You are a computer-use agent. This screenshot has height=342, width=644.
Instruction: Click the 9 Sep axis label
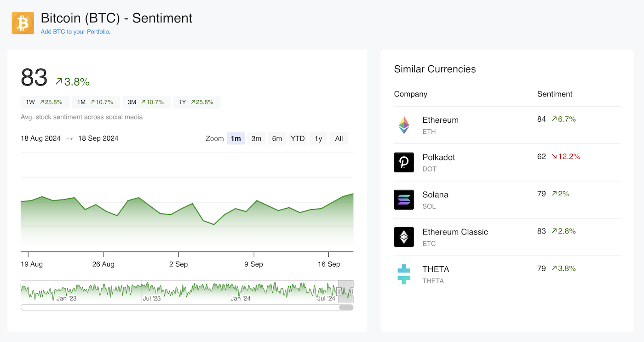pos(254,264)
